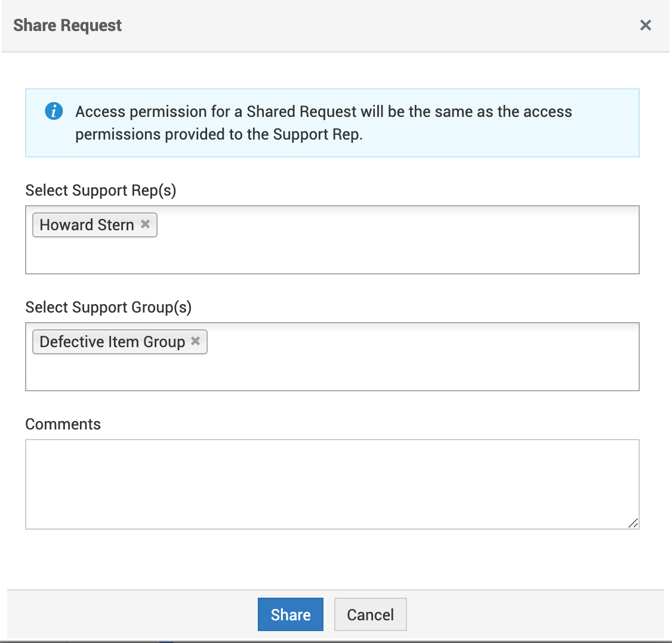Click the access permission info message
The width and height of the screenshot is (672, 643).
tap(323, 123)
